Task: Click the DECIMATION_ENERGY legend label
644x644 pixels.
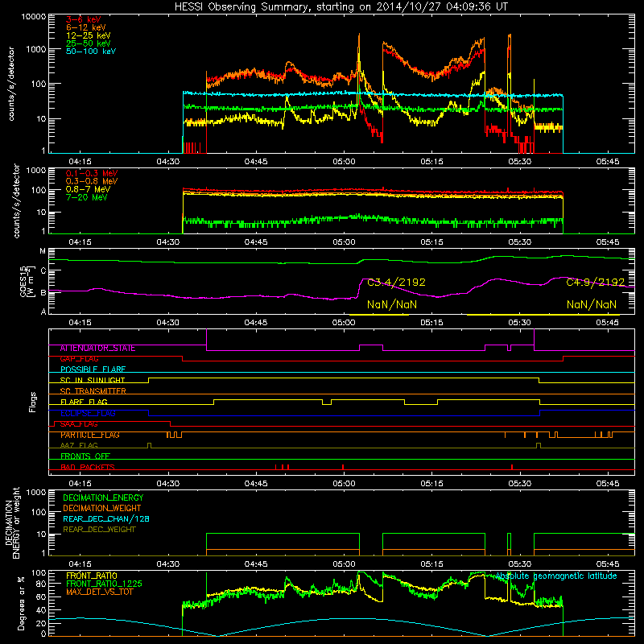Action: tap(103, 497)
